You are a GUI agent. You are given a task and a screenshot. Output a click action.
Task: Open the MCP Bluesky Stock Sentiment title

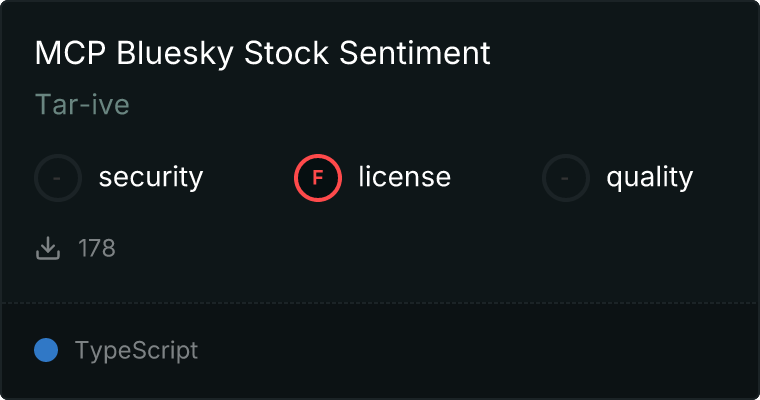[x=262, y=53]
